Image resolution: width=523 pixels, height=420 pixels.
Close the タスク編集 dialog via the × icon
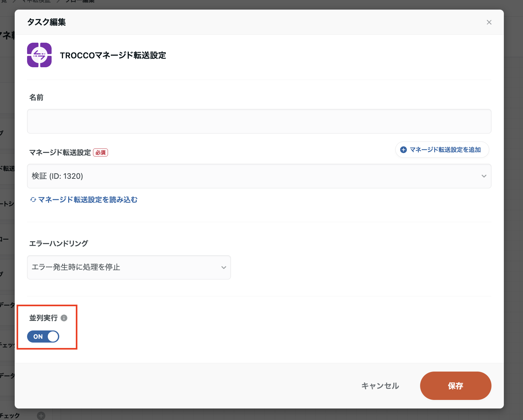click(489, 22)
